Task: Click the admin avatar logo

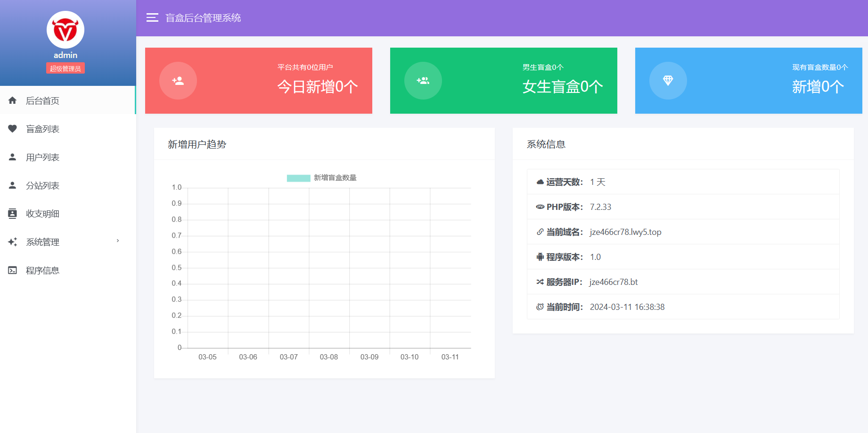Action: click(66, 30)
